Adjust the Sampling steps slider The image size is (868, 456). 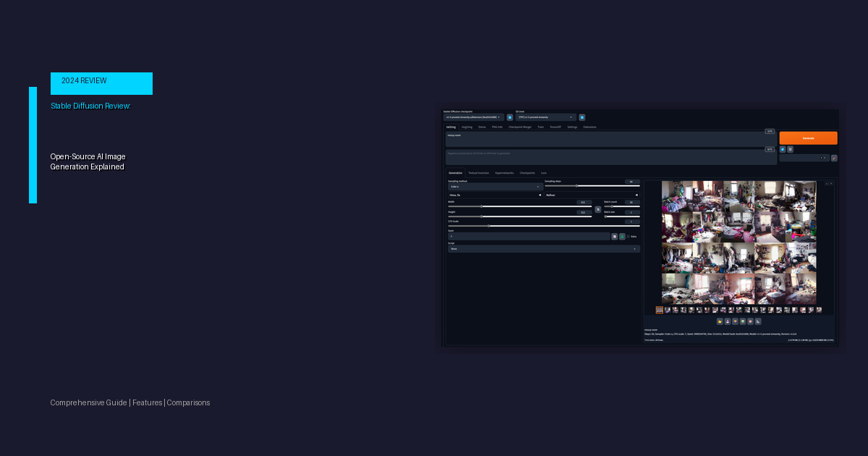(x=592, y=186)
